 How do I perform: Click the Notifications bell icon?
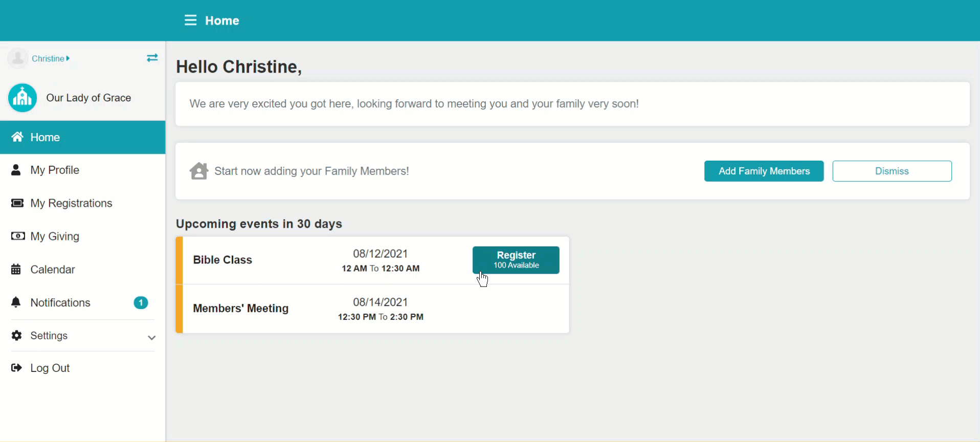click(x=16, y=302)
